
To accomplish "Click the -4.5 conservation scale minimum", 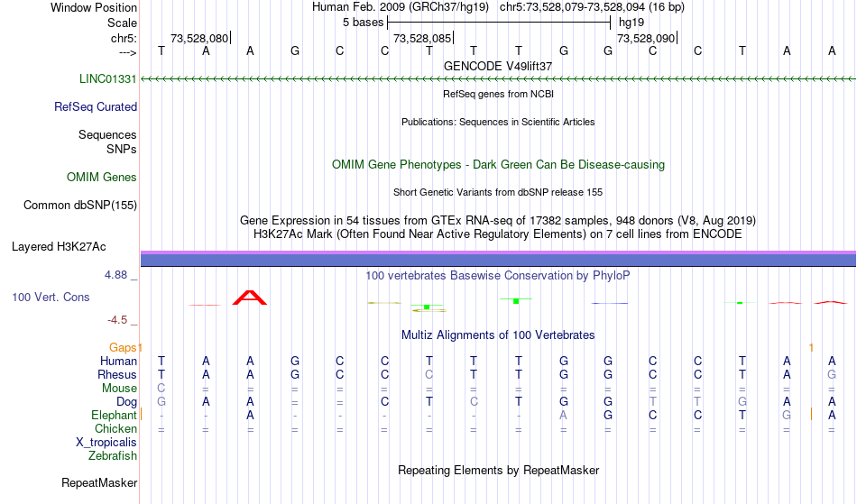I will [x=117, y=319].
